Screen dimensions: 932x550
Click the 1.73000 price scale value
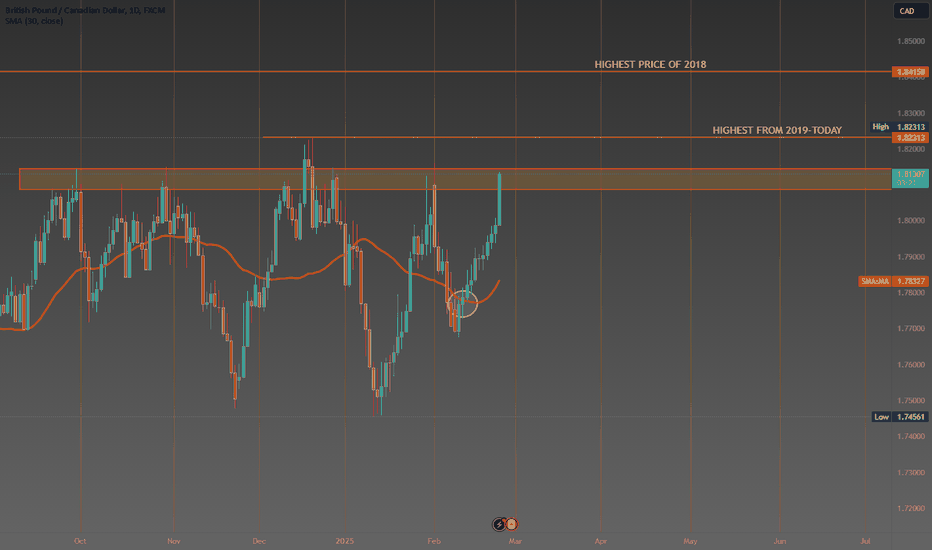[x=911, y=473]
